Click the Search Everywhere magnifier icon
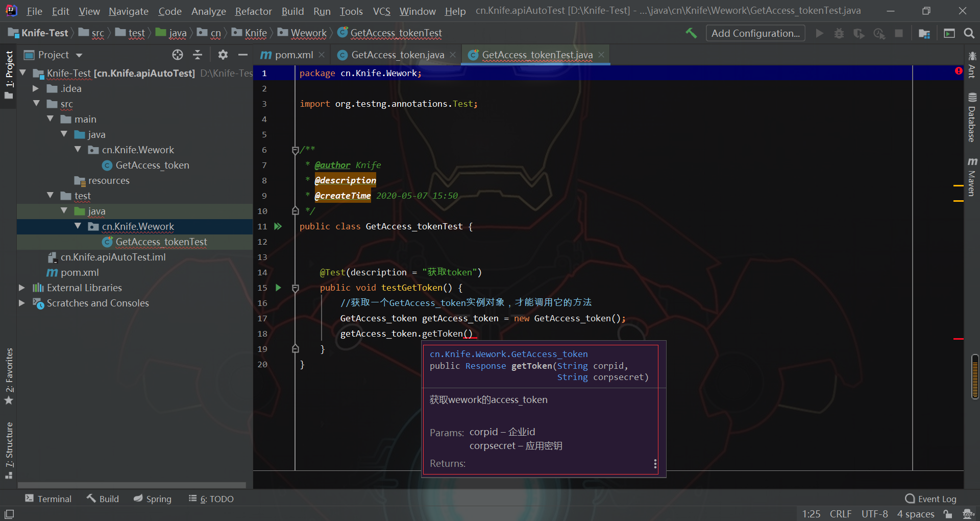The height and width of the screenshot is (521, 980). click(969, 33)
